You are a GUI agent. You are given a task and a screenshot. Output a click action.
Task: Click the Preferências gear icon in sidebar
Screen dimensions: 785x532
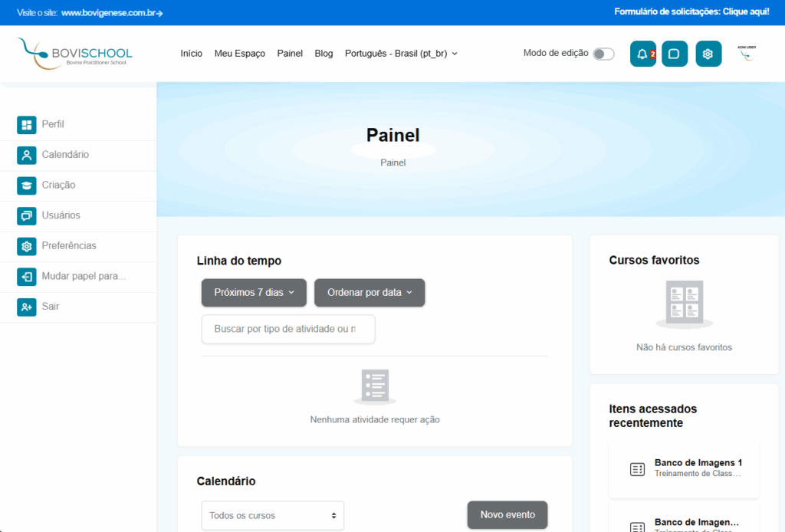point(27,246)
